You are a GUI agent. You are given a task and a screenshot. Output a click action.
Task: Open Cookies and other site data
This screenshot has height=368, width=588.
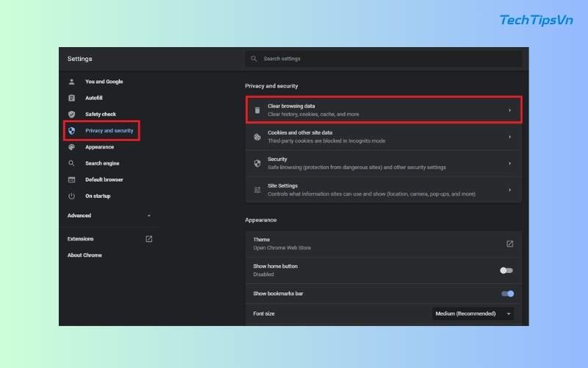(x=384, y=137)
